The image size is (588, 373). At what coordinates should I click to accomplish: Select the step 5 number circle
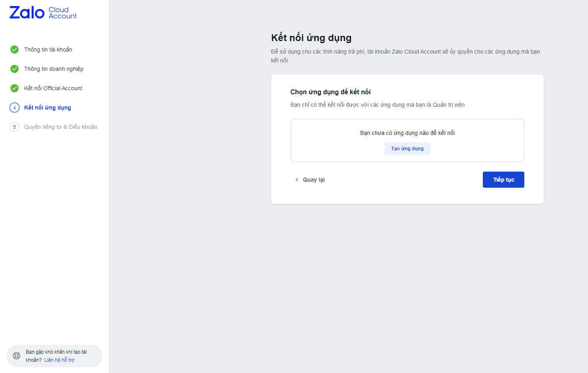[15, 127]
